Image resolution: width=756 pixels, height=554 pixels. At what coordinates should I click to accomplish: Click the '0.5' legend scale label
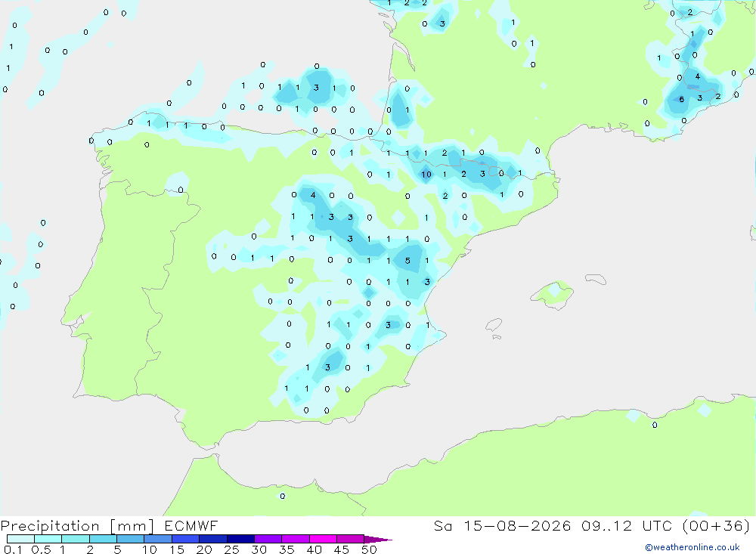(x=41, y=549)
